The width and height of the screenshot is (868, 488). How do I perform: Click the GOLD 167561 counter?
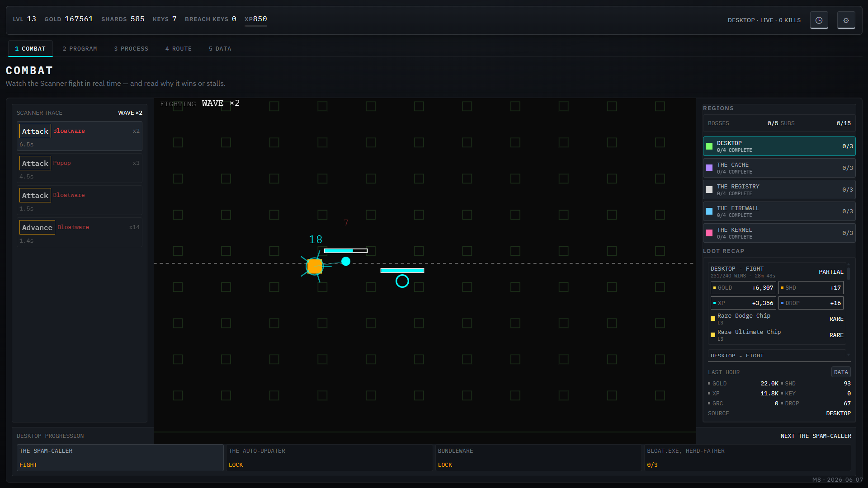tap(69, 19)
